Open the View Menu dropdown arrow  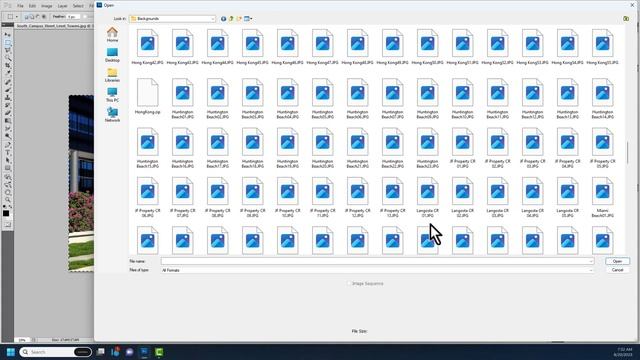(x=251, y=19)
